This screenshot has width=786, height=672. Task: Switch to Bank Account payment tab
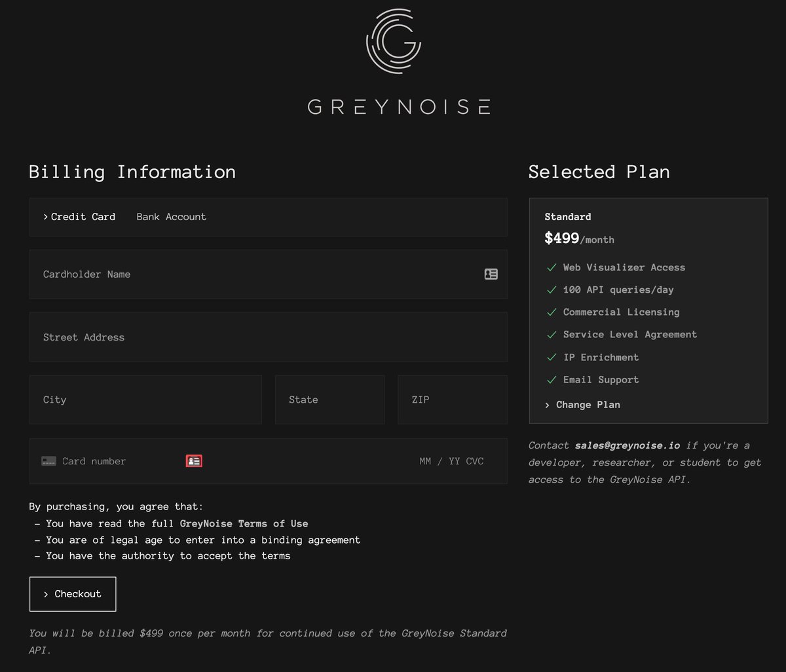[x=172, y=217]
